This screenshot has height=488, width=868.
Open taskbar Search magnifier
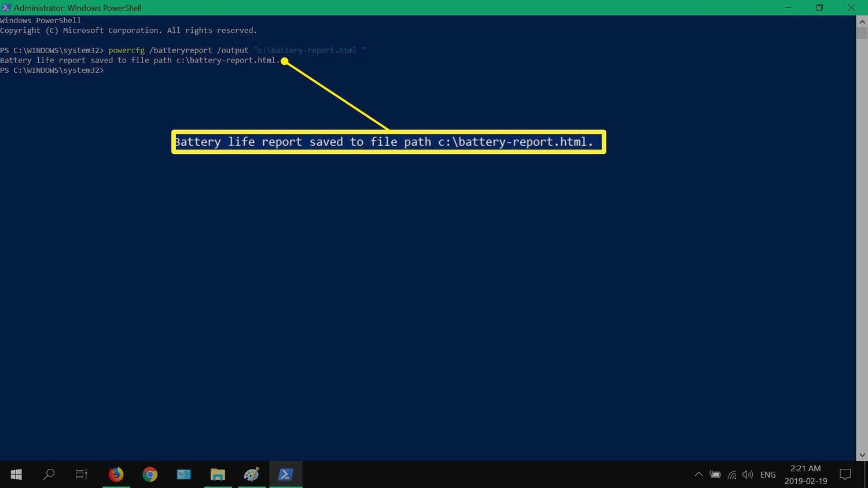(x=49, y=475)
